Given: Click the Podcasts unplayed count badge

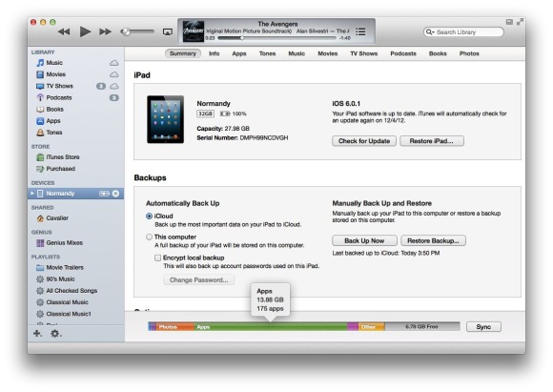Looking at the screenshot, I should tap(113, 97).
